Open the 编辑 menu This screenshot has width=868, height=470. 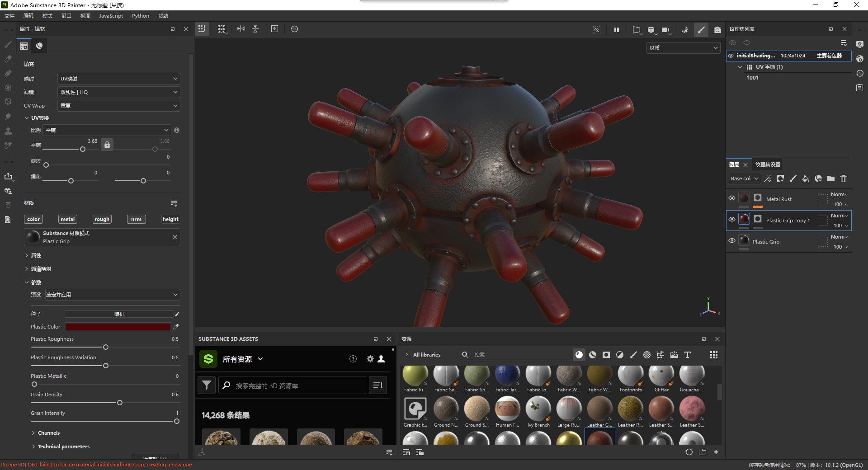pyautogui.click(x=28, y=16)
